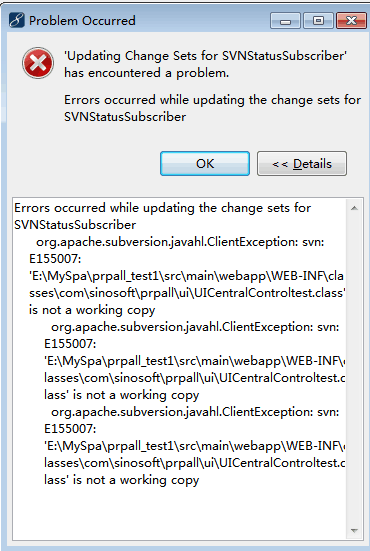
Task: Collapse the error info using << Details
Action: coord(302,163)
